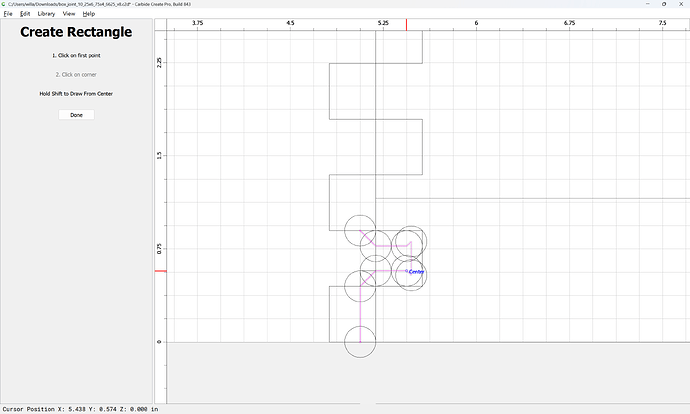This screenshot has height=414, width=690.
Task: Click the Done button
Action: [x=76, y=115]
